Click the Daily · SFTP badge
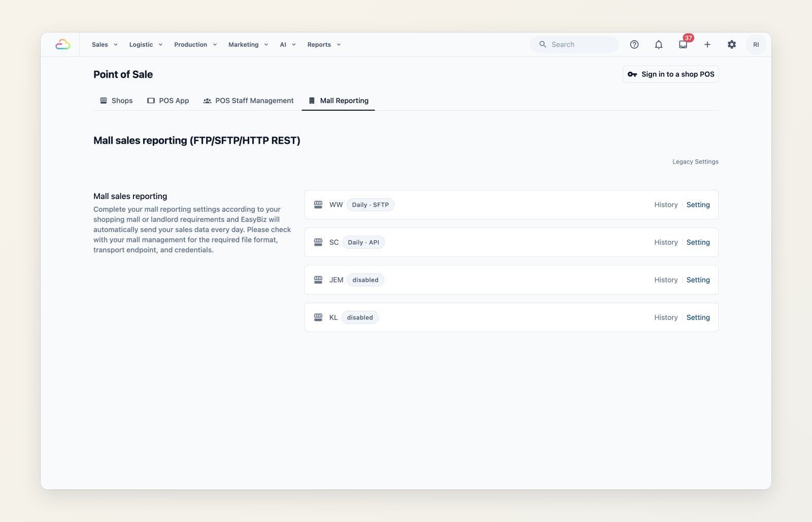The image size is (812, 522). coord(370,205)
